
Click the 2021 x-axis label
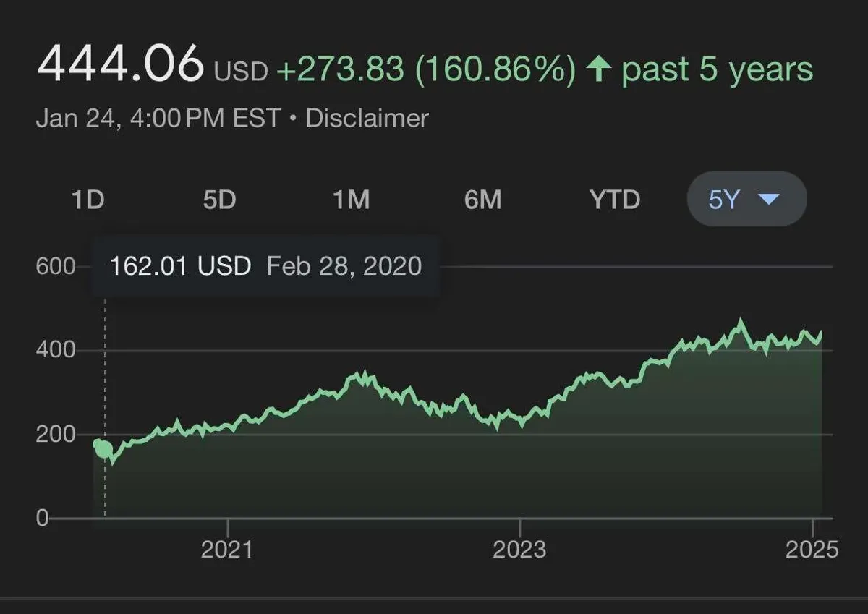tap(227, 550)
